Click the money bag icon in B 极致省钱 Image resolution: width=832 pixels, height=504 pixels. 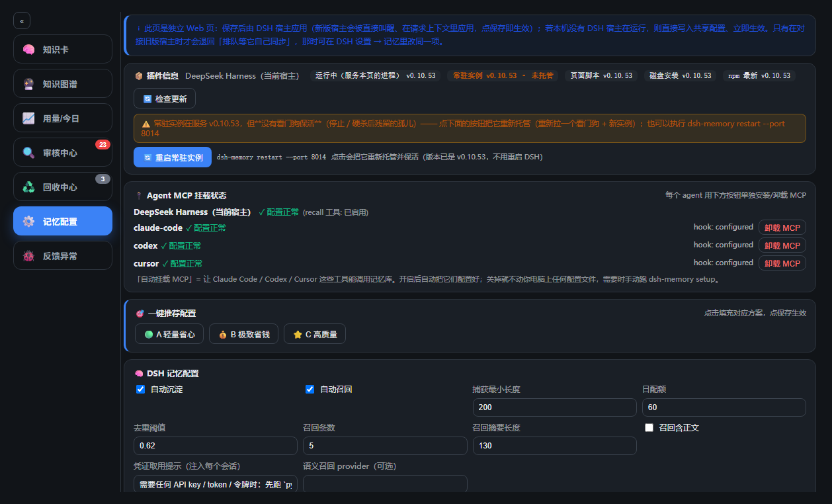(223, 335)
